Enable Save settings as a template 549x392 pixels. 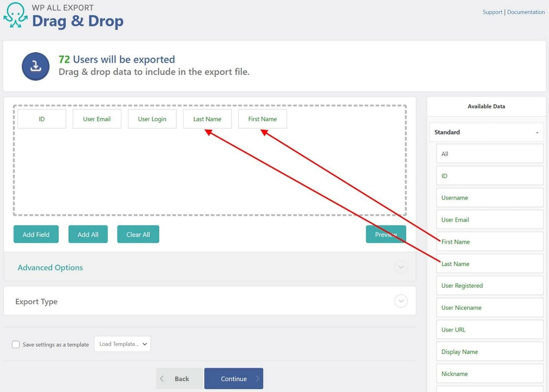pos(16,344)
